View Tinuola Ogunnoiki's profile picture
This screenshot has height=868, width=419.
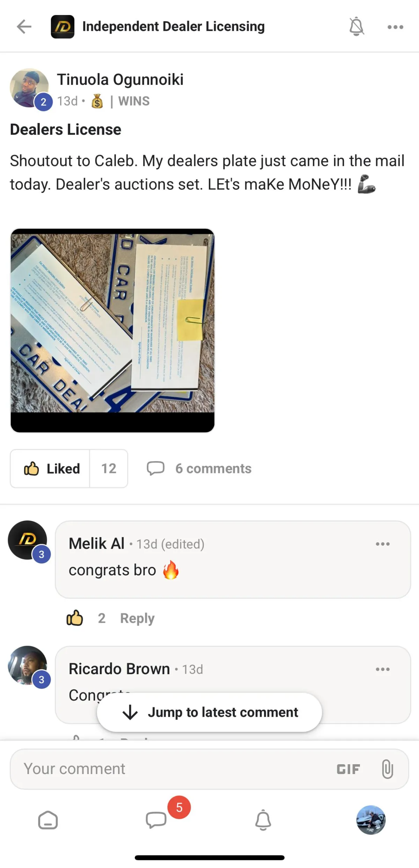29,88
